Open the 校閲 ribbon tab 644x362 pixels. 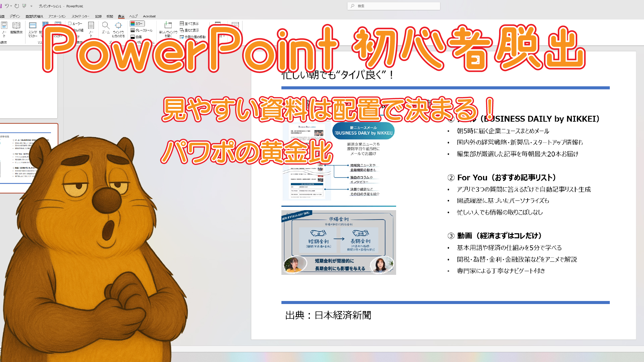(x=110, y=16)
